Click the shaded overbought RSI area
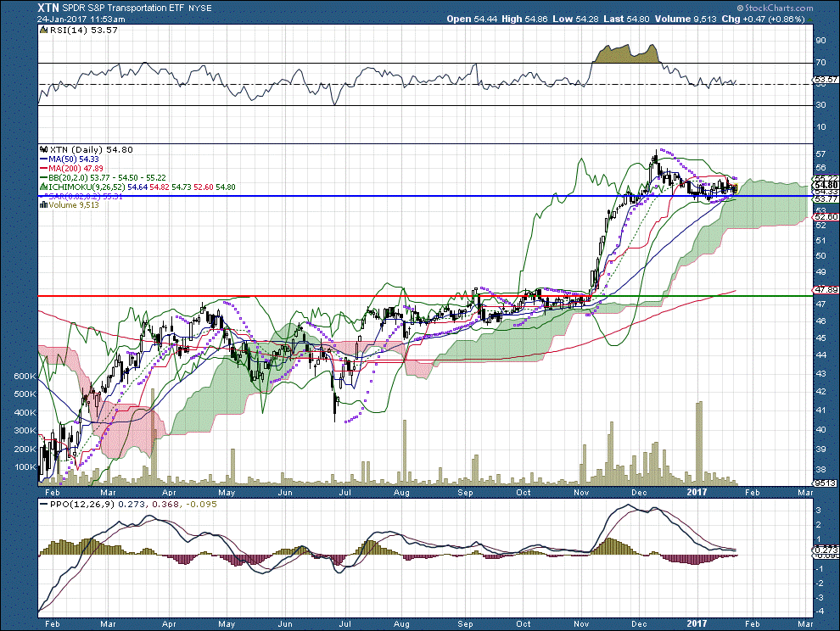This screenshot has width=840, height=631. (x=627, y=54)
